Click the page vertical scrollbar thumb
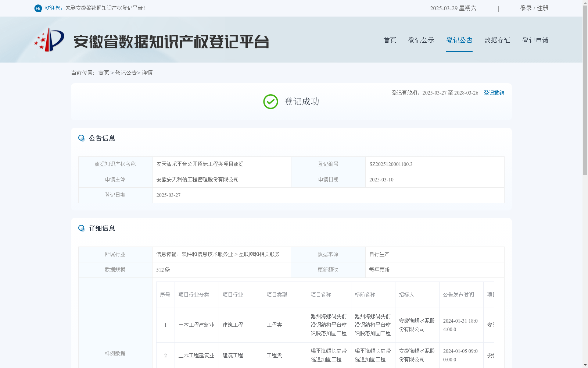588x368 pixels. tap(585, 90)
